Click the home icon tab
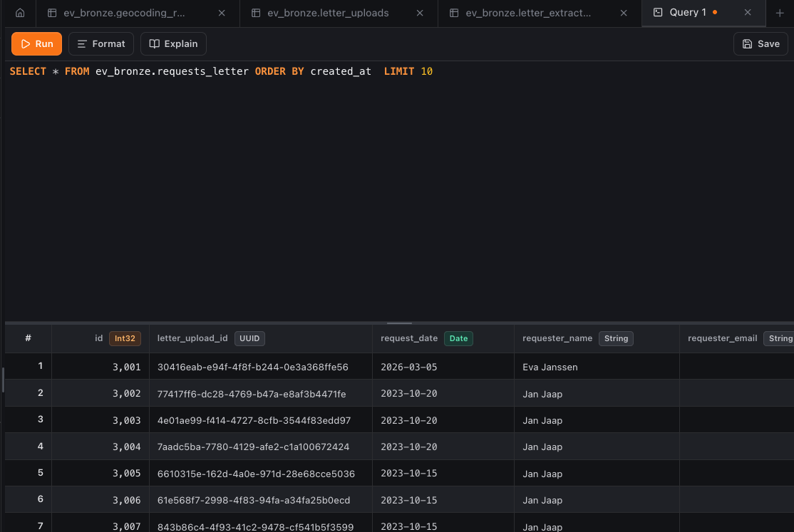Image resolution: width=794 pixels, height=532 pixels. click(x=19, y=14)
